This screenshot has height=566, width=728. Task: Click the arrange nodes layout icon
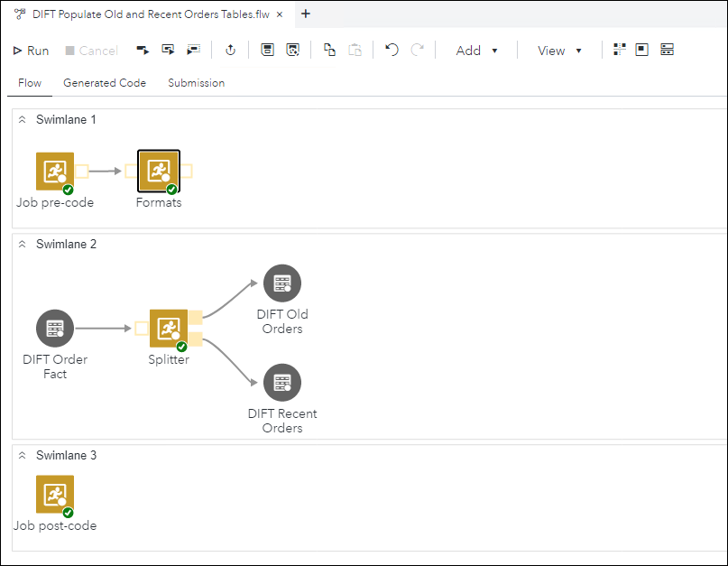(620, 50)
